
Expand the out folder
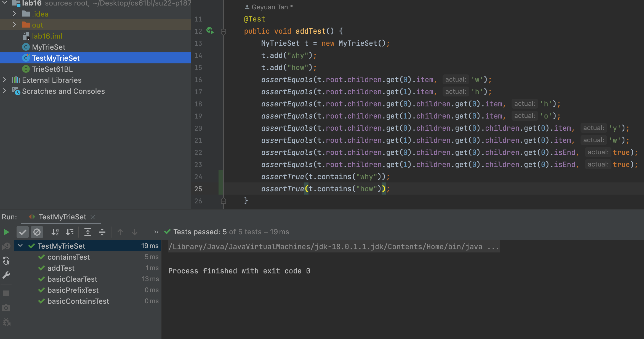14,25
